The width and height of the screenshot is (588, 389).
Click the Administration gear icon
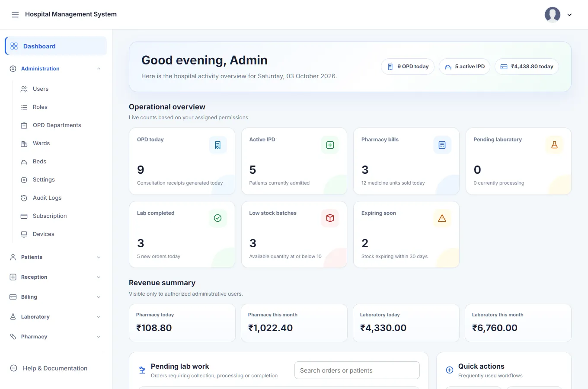coord(13,69)
